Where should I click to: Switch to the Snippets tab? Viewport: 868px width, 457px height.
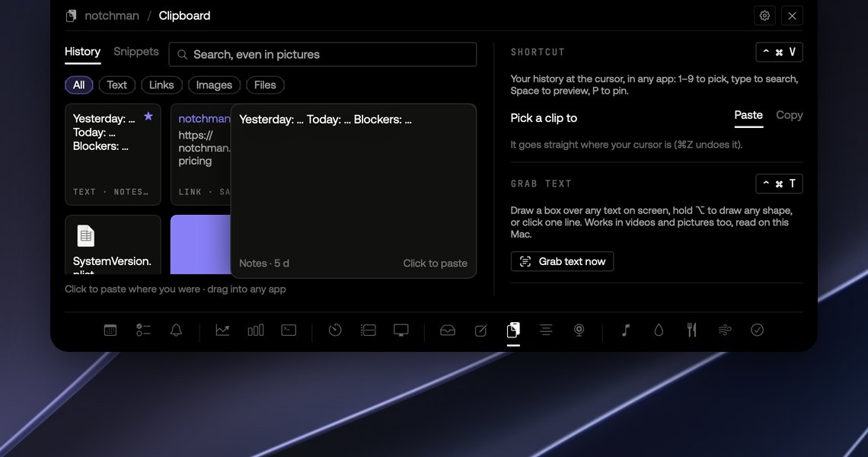pyautogui.click(x=136, y=52)
